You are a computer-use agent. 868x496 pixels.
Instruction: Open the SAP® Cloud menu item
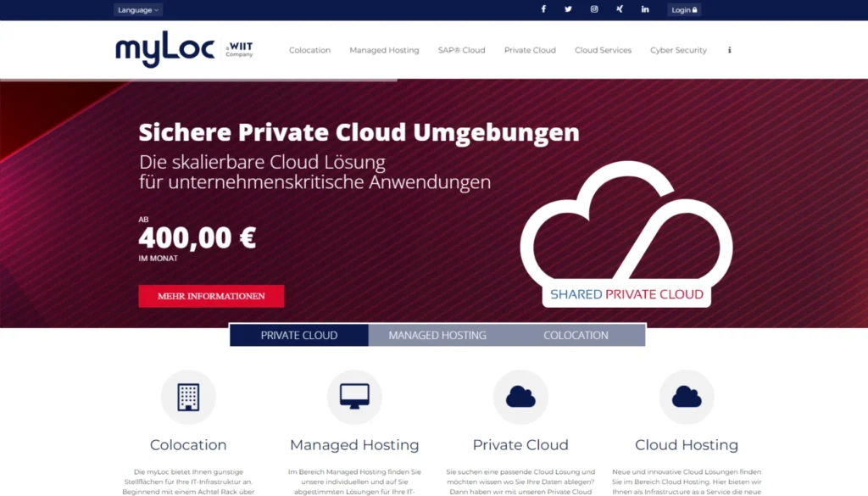461,50
